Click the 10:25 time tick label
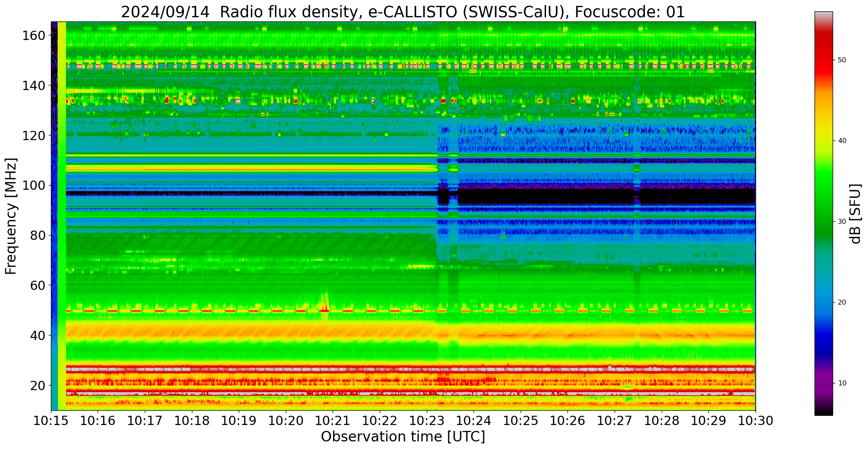The height and width of the screenshot is (449, 868). [x=521, y=420]
